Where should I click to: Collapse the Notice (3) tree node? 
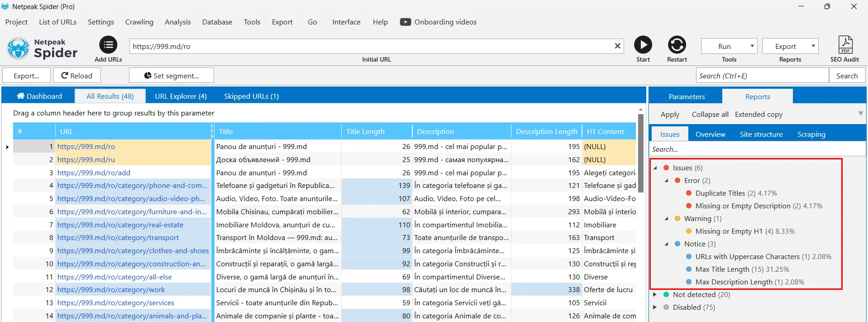point(666,244)
